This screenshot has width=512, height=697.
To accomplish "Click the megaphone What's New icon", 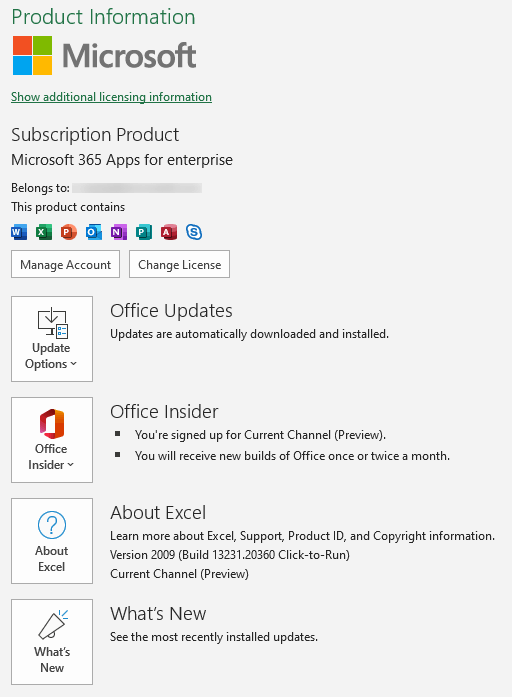I will click(x=53, y=625).
